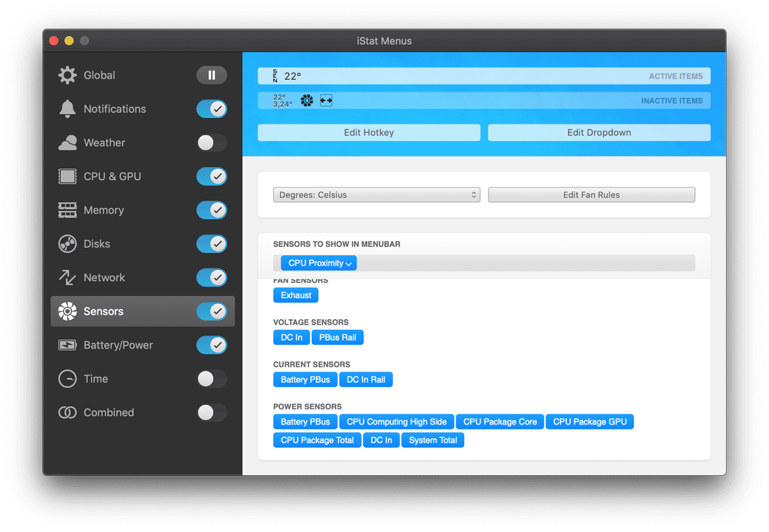Image resolution: width=769 pixels, height=532 pixels.
Task: Click the Notifications bell icon
Action: 67,109
